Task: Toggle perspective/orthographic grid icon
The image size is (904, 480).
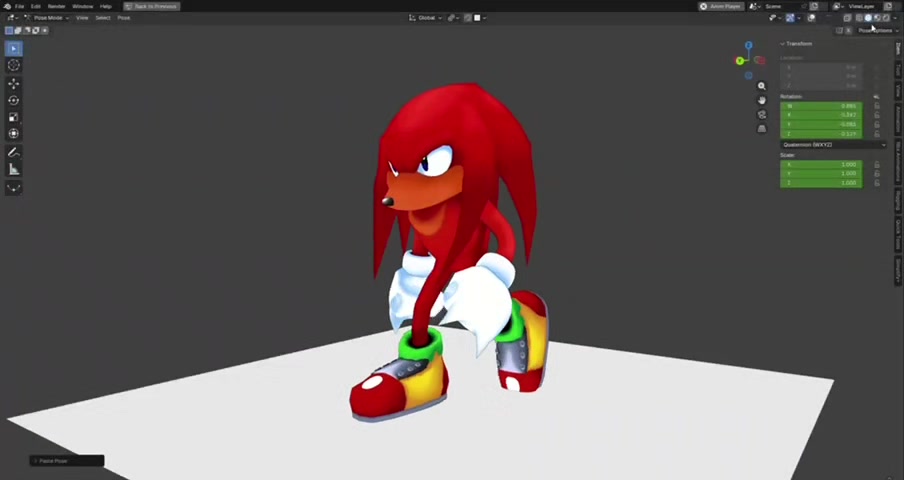Action: (x=762, y=128)
